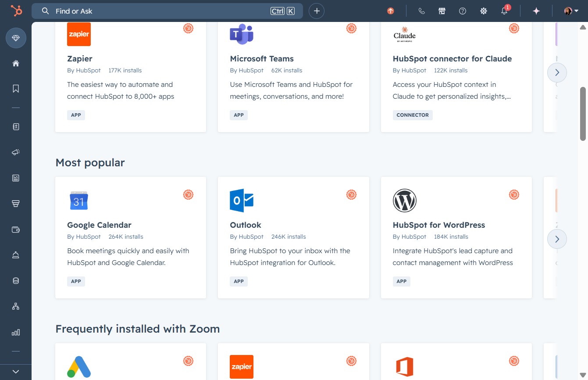The image size is (588, 380).
Task: Click the "122K installs" text
Action: pos(451,70)
